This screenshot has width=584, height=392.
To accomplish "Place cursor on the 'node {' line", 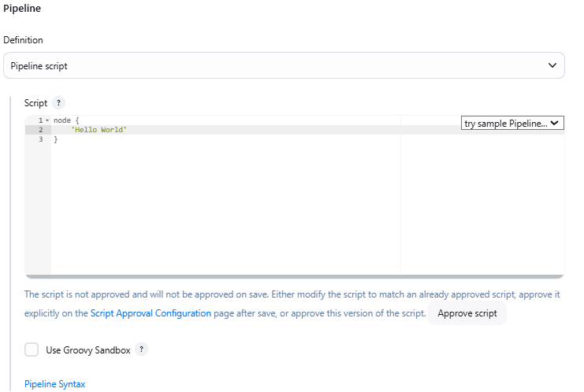I will (x=66, y=120).
